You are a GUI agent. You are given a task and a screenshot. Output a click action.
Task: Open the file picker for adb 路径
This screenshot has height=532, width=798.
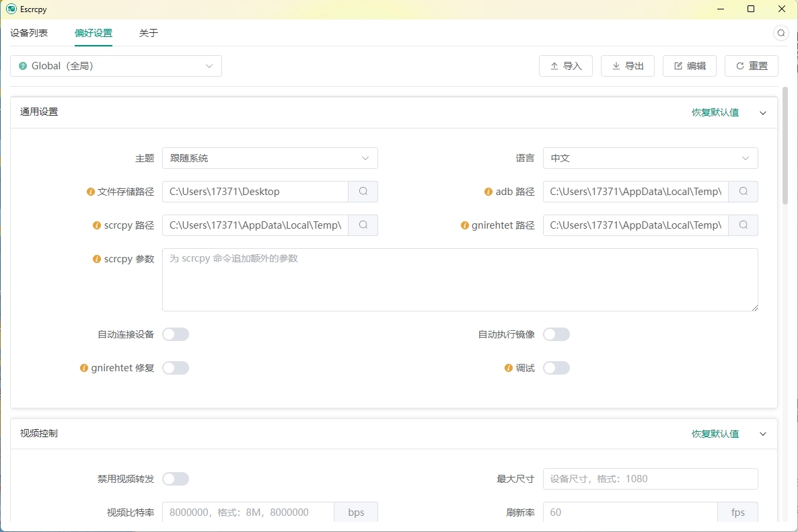point(743,192)
